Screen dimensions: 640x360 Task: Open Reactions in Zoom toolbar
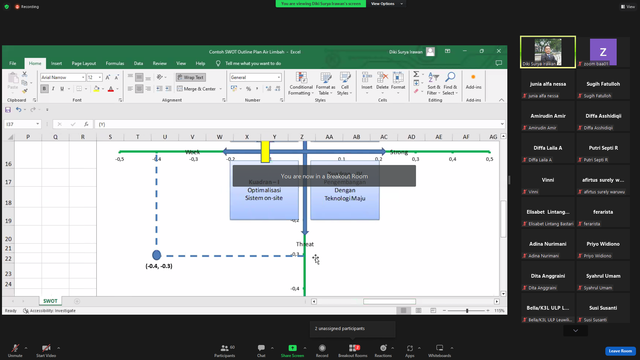click(383, 350)
